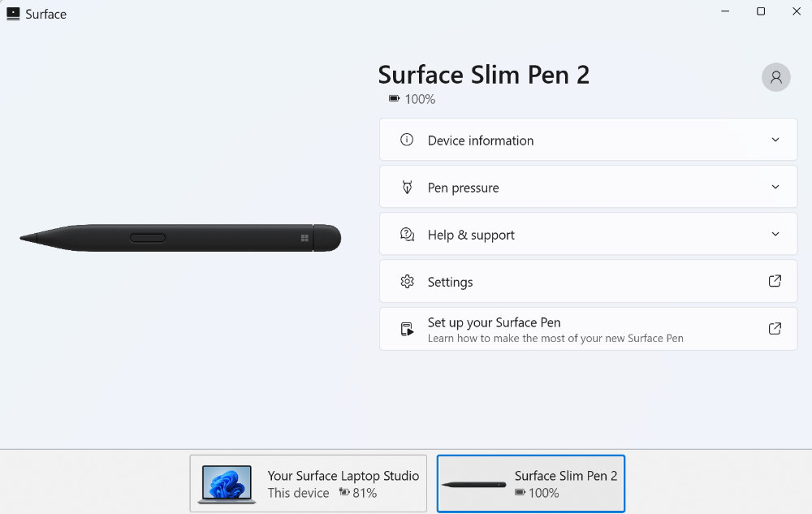Expand the Pen pressure chevron
Screen dimensions: 812x514
[x=775, y=187]
